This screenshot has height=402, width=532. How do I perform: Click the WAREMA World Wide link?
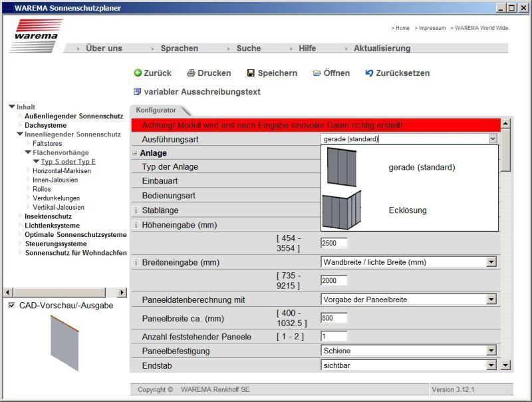click(x=481, y=28)
